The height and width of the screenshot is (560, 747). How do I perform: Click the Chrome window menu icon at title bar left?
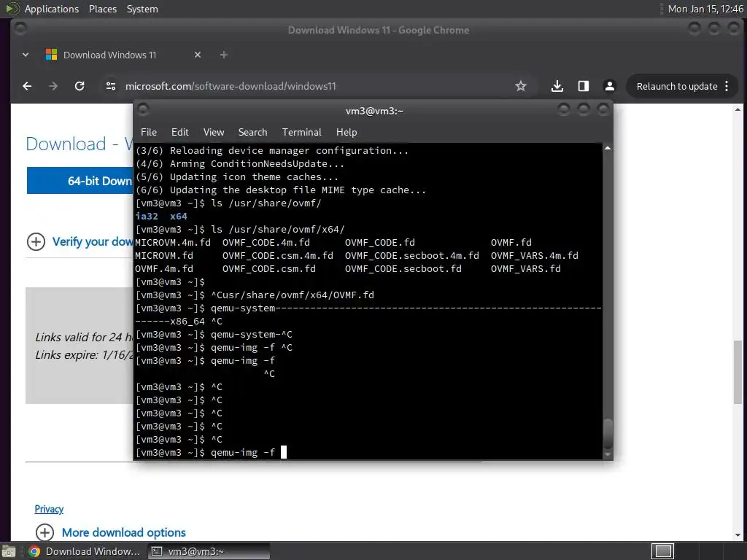coord(20,28)
